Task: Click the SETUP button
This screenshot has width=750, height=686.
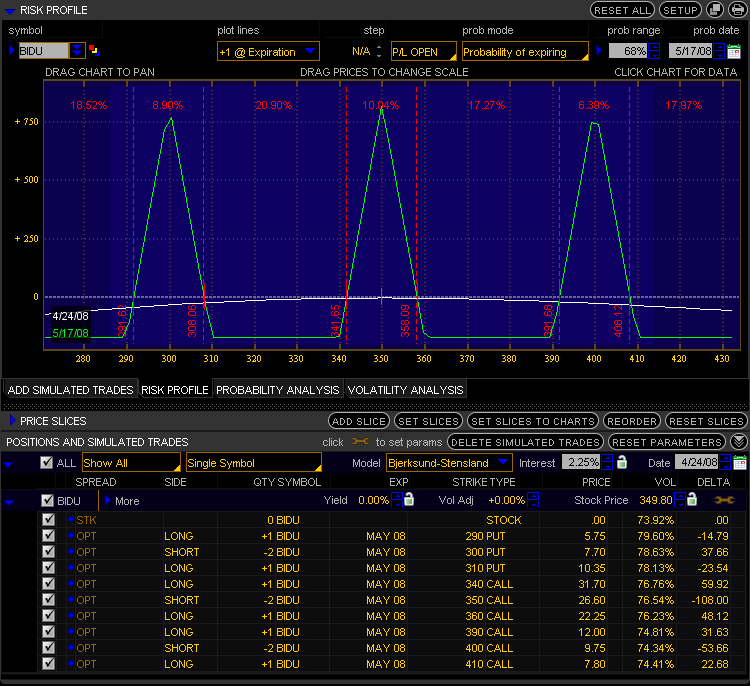Action: tap(680, 10)
